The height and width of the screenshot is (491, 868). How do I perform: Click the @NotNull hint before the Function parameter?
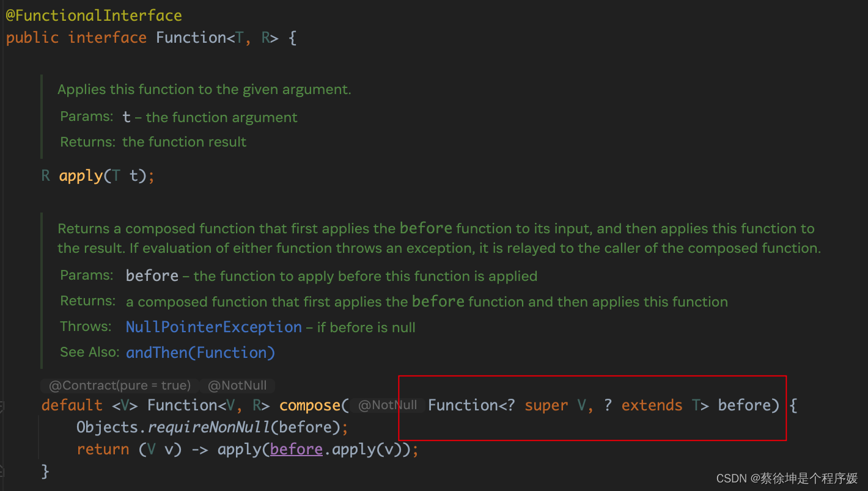(x=388, y=406)
